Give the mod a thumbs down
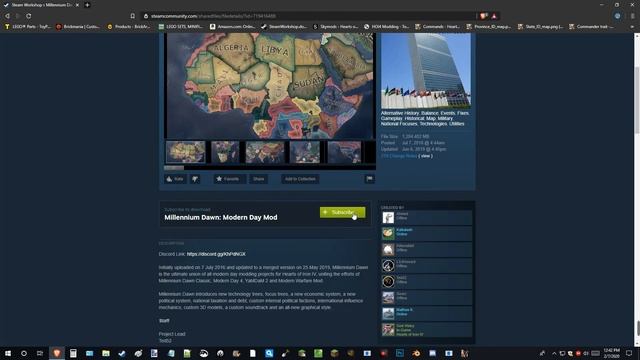This screenshot has height=360, width=640. point(195,179)
